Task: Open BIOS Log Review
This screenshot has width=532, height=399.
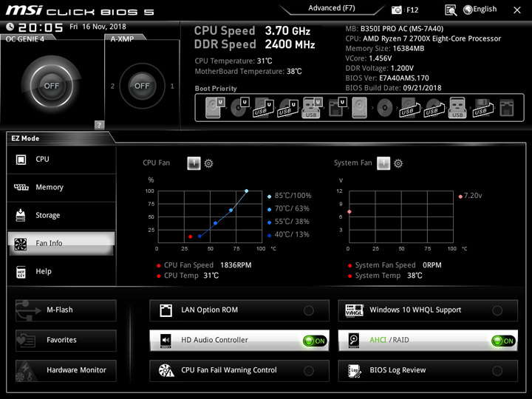Action: (x=428, y=370)
